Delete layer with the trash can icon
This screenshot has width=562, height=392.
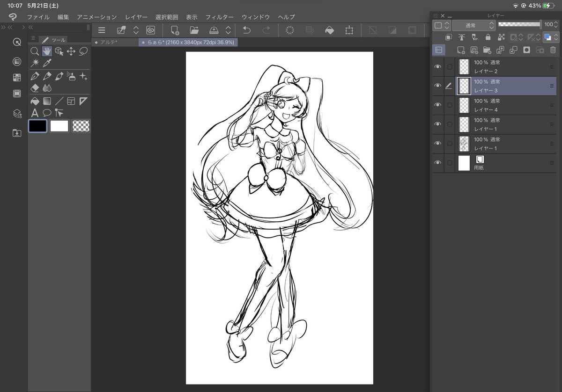553,50
